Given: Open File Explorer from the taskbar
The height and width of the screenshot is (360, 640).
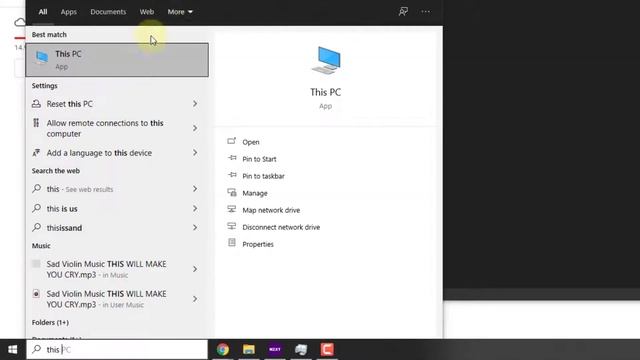Looking at the screenshot, I should [x=249, y=350].
